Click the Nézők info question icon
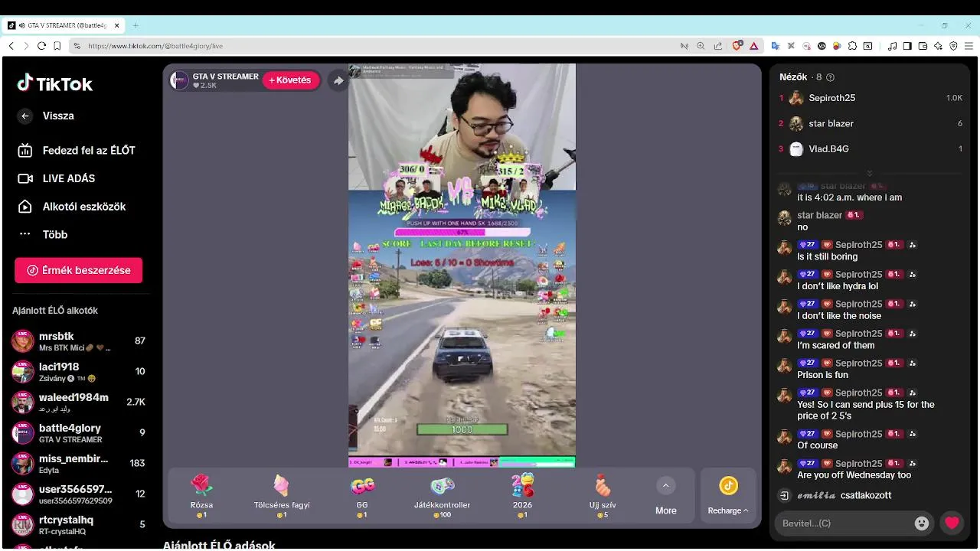 pos(831,77)
